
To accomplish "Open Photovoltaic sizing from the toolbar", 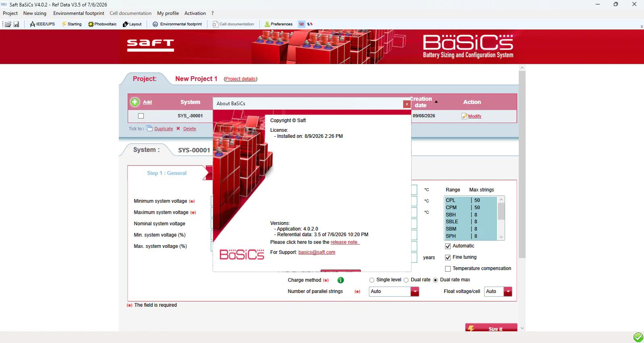I will 102,24.
